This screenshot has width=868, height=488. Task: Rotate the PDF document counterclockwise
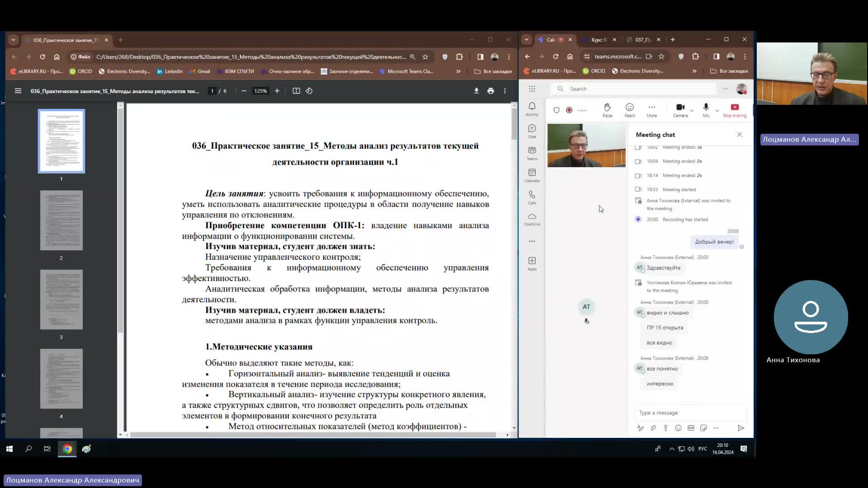point(309,91)
